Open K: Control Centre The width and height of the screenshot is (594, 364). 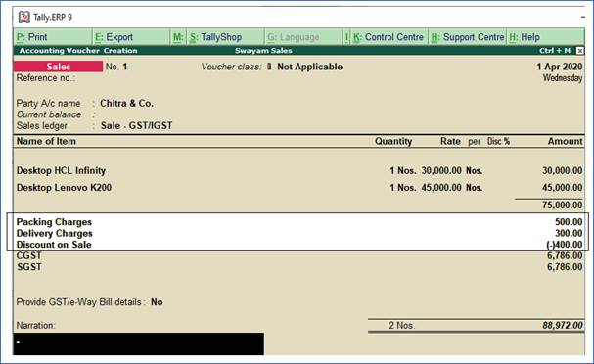388,37
